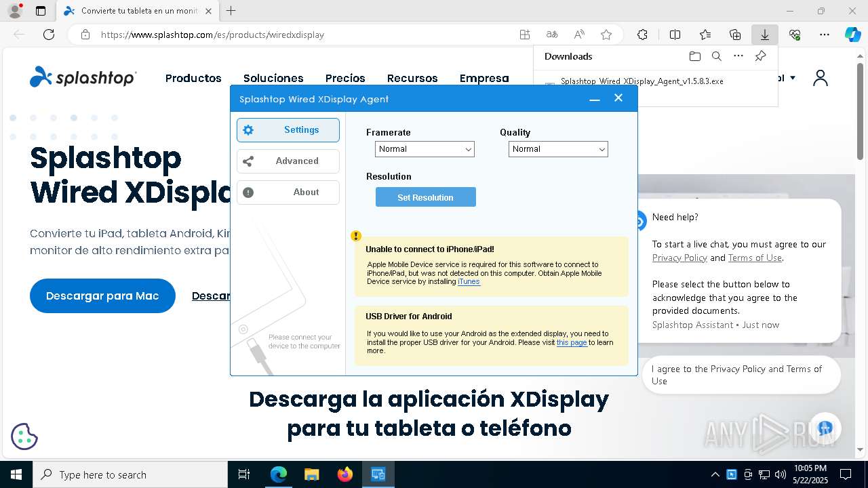Open the Empresa menu
Viewport: 868px width, 488px height.
484,78
